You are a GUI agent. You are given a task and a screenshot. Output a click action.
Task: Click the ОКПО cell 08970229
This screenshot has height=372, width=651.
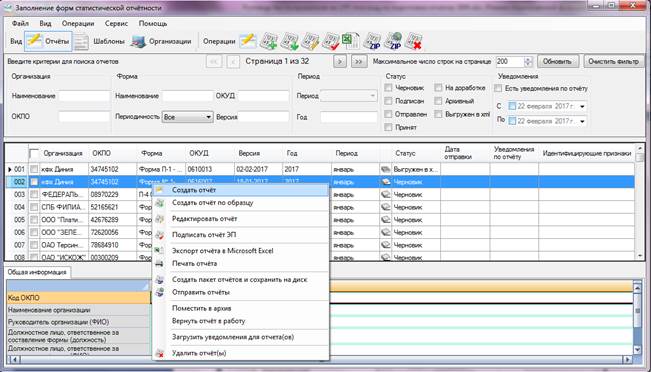tap(112, 194)
